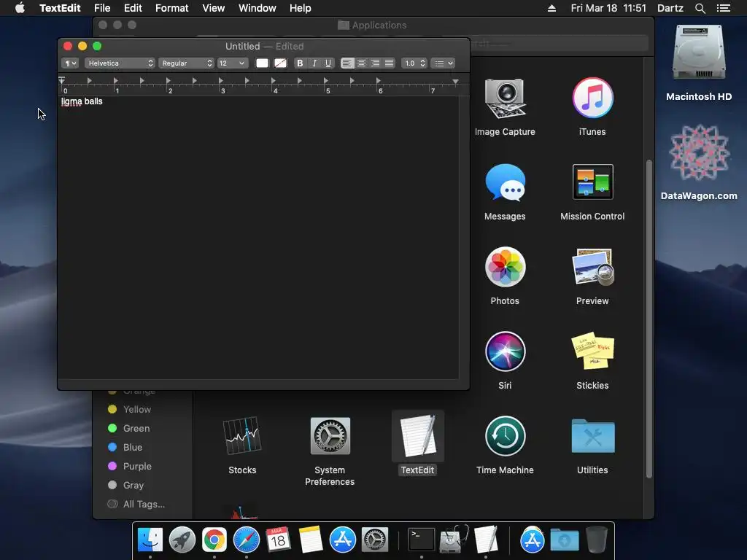This screenshot has height=560, width=747.
Task: Select the Purple tag in Finder sidebar
Action: pyautogui.click(x=130, y=466)
